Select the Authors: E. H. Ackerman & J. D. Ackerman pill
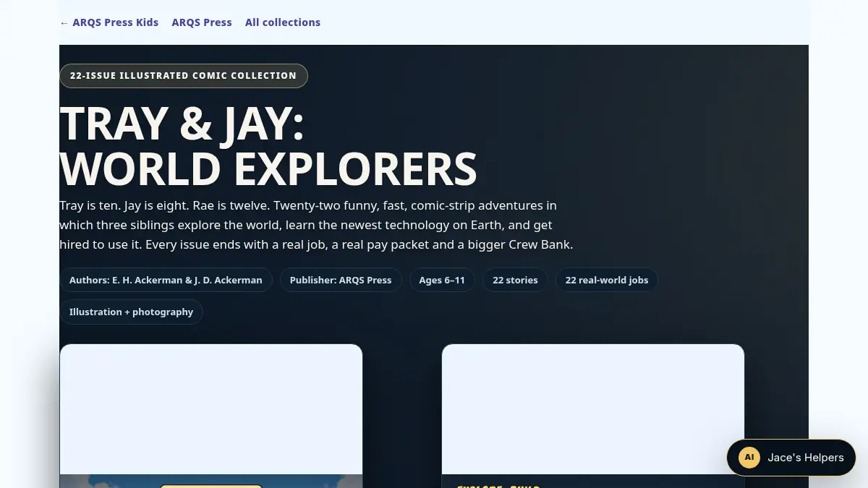This screenshot has height=488, width=868. [x=166, y=280]
